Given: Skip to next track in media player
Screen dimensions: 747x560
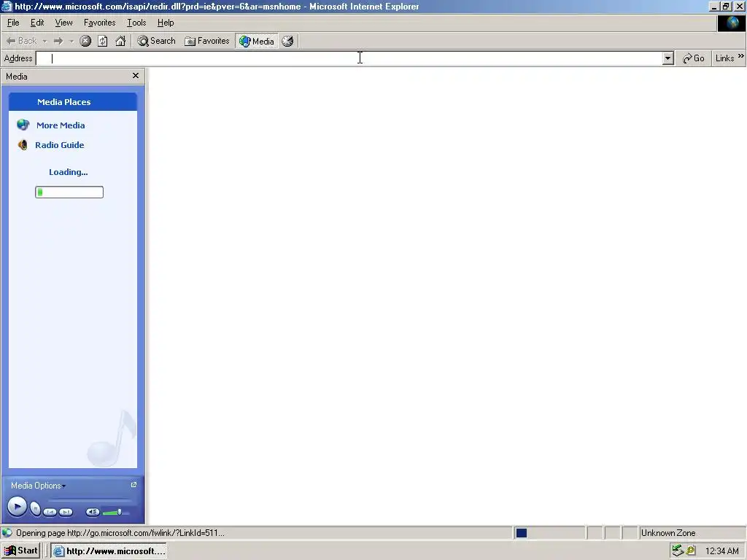Looking at the screenshot, I should 66,512.
